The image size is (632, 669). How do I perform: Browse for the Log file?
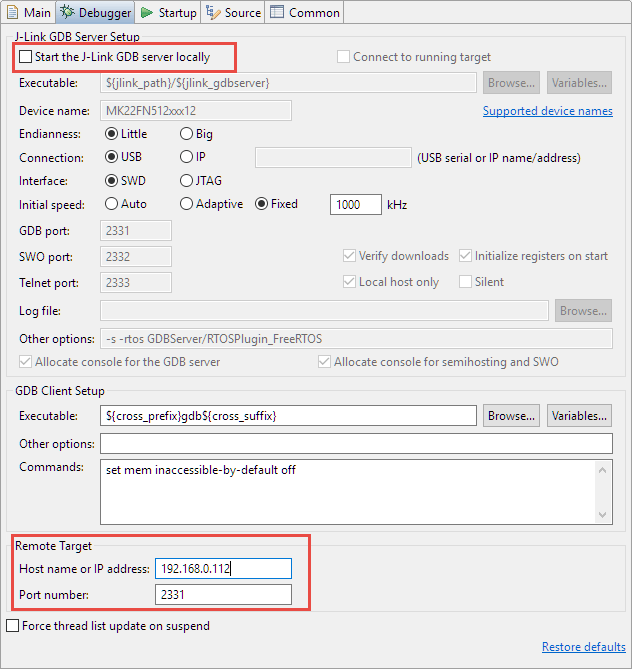583,311
